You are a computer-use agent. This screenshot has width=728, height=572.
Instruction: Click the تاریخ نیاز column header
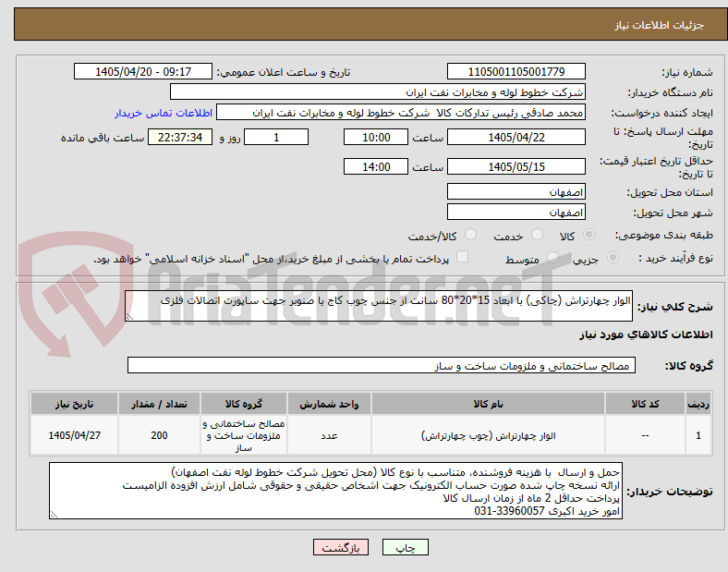74,404
